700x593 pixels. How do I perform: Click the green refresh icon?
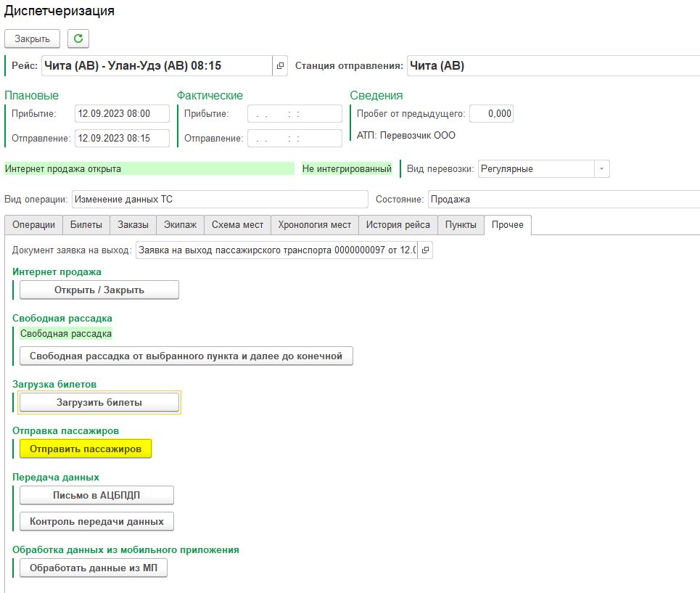[x=78, y=38]
